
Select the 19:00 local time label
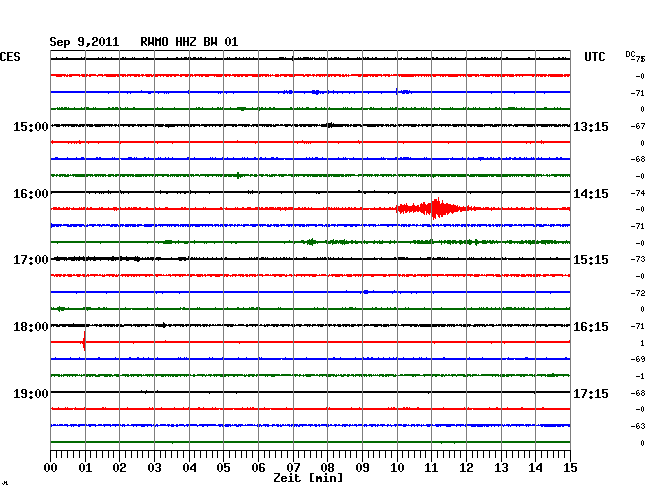(31, 393)
